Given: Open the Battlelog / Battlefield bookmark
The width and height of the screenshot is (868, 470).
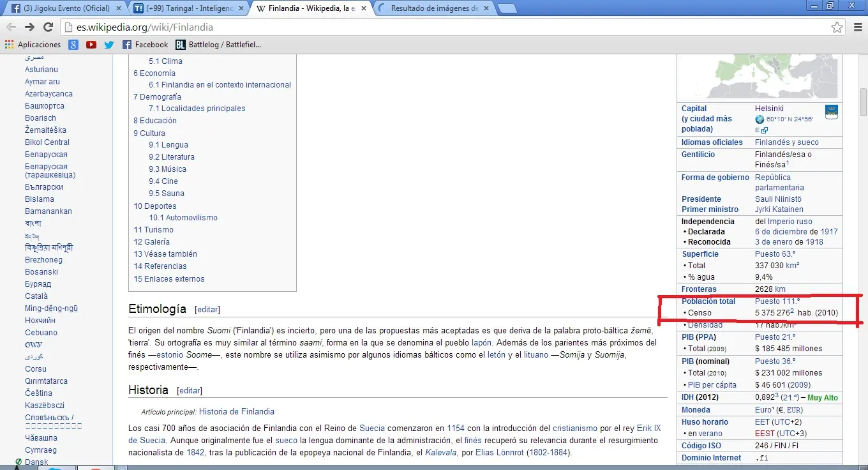Looking at the screenshot, I should click(x=218, y=45).
